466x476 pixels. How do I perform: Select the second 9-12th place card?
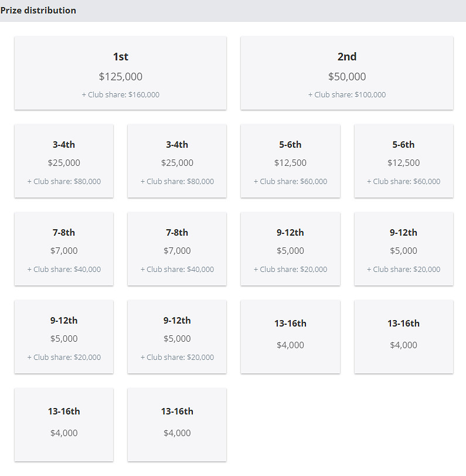tap(403, 249)
